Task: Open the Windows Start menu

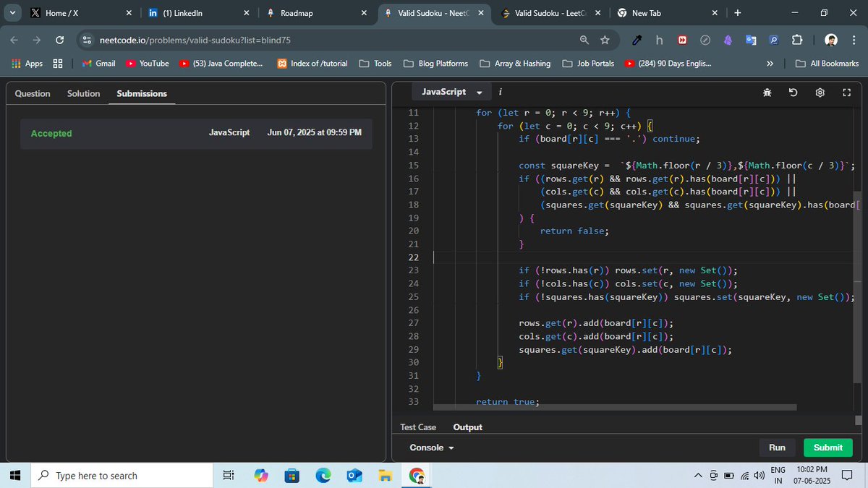Action: point(14,476)
